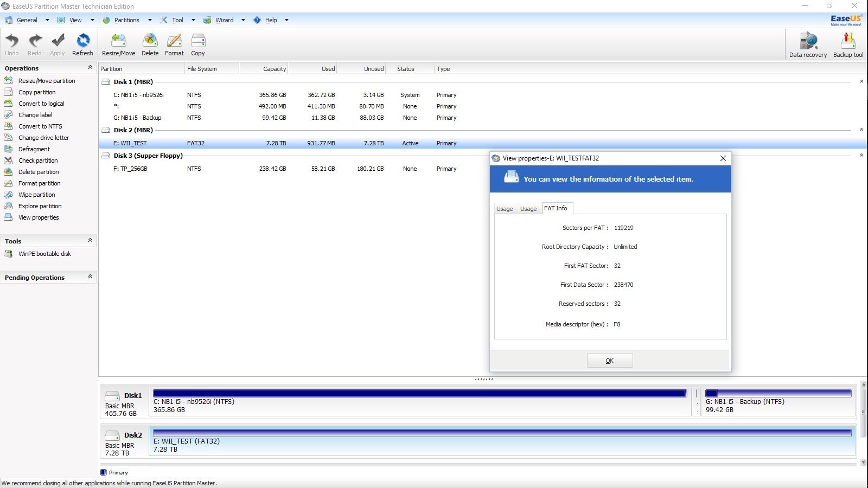Open the Tool menu

[x=177, y=20]
